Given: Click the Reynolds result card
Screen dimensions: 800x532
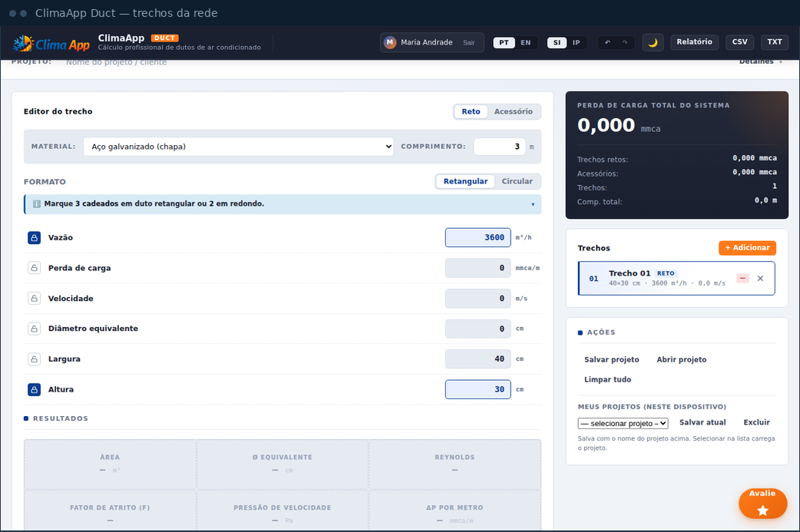Looking at the screenshot, I should 455,464.
